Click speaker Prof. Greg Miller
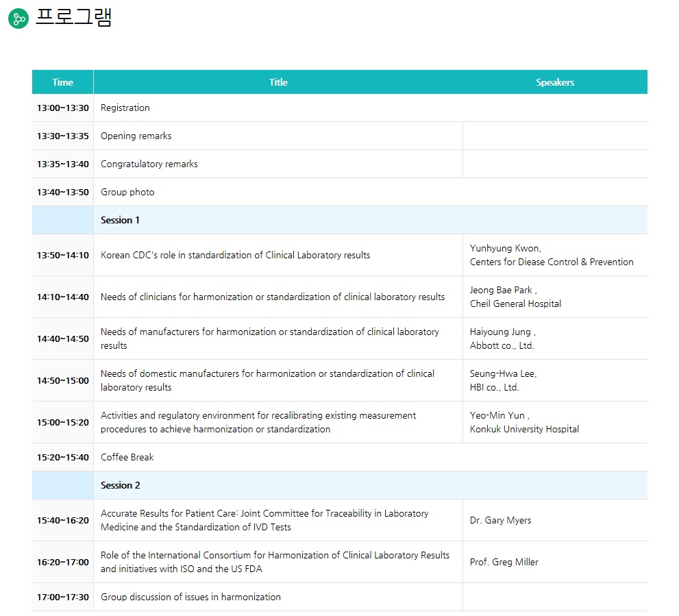The width and height of the screenshot is (679, 616). click(504, 563)
